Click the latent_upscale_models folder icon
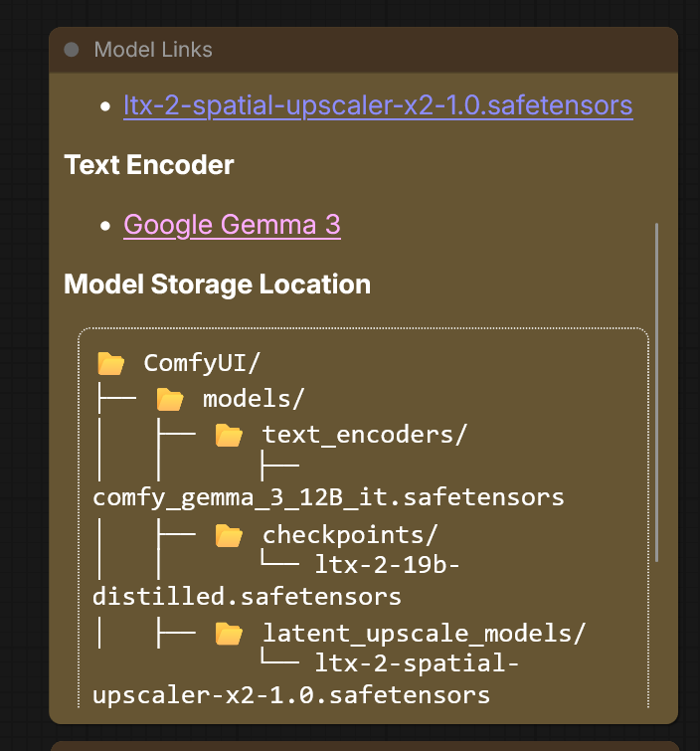Image resolution: width=700 pixels, height=751 pixels. 230,633
